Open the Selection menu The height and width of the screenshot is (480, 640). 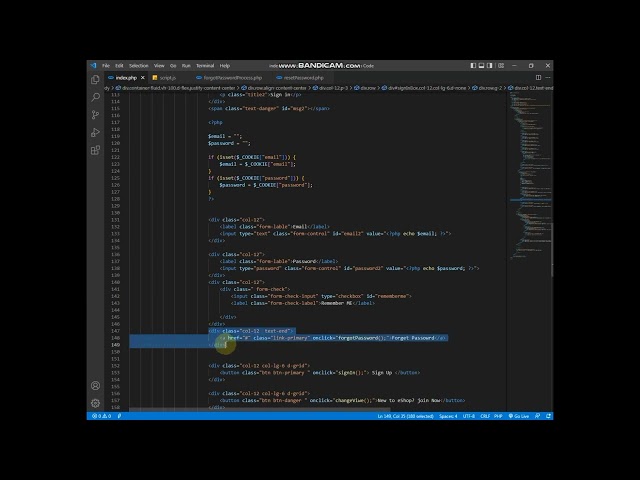pyautogui.click(x=139, y=65)
